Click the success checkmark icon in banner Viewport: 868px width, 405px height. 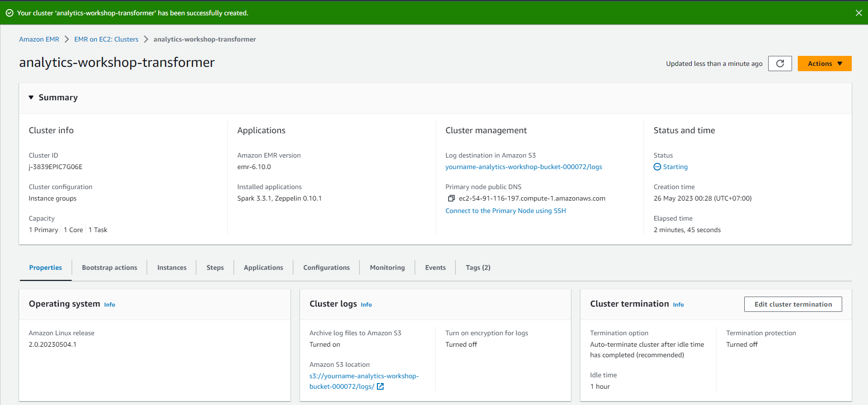(x=10, y=13)
